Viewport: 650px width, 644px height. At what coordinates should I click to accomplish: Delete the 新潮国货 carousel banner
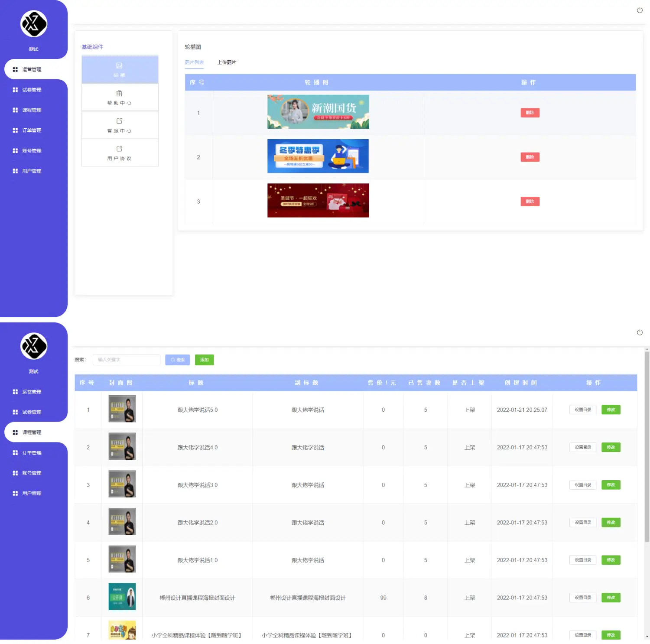(x=530, y=113)
